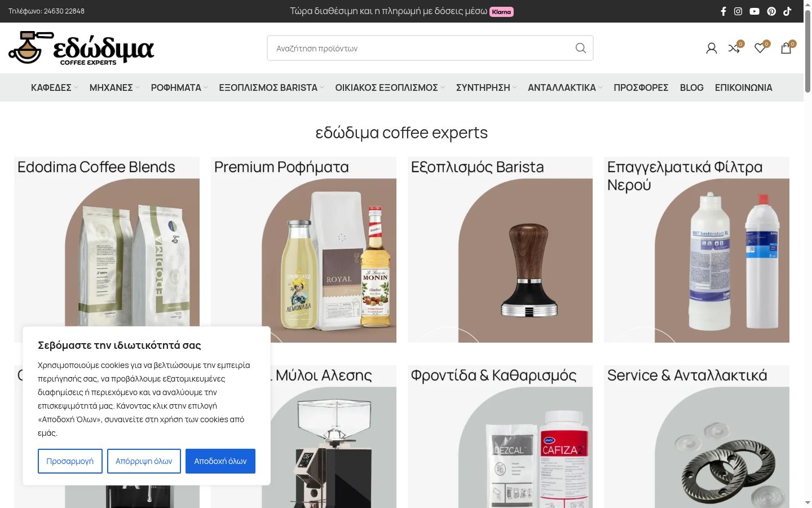The width and height of the screenshot is (812, 508).
Task: Open the ΕΠΙΚΟΙΝΩΝΙΑ menu item
Action: tap(744, 87)
